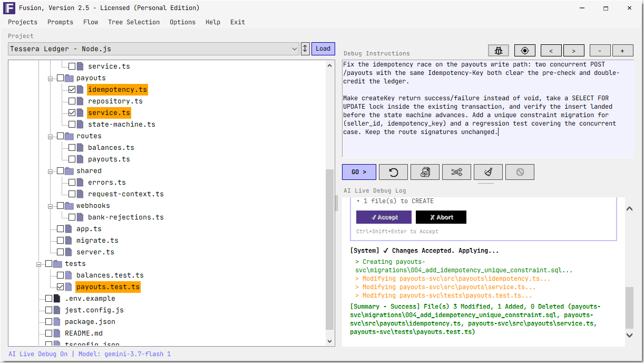Click the Abort button in debug log
Viewport: 644px width, 363px height.
pyautogui.click(x=441, y=217)
